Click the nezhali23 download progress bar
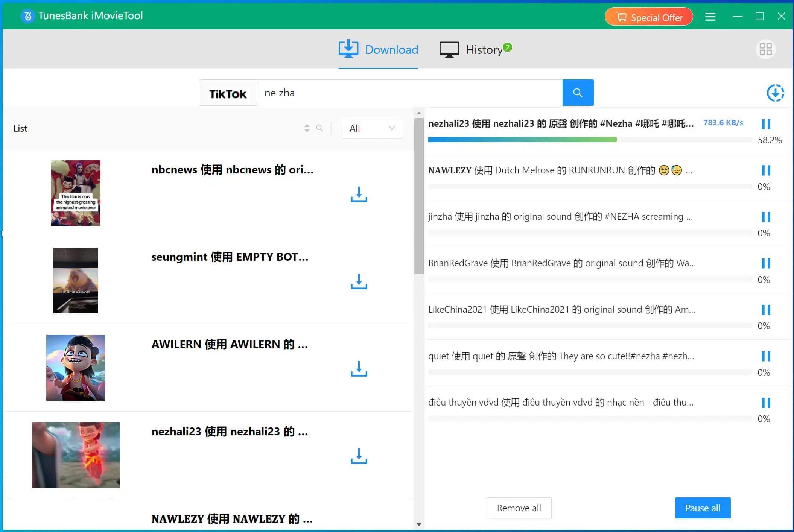Image resolution: width=794 pixels, height=532 pixels. tap(590, 140)
